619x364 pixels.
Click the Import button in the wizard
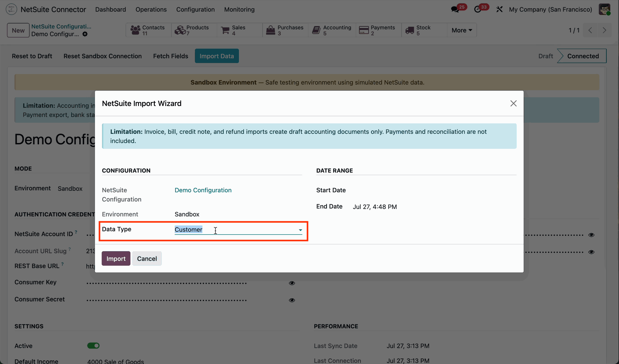click(116, 259)
